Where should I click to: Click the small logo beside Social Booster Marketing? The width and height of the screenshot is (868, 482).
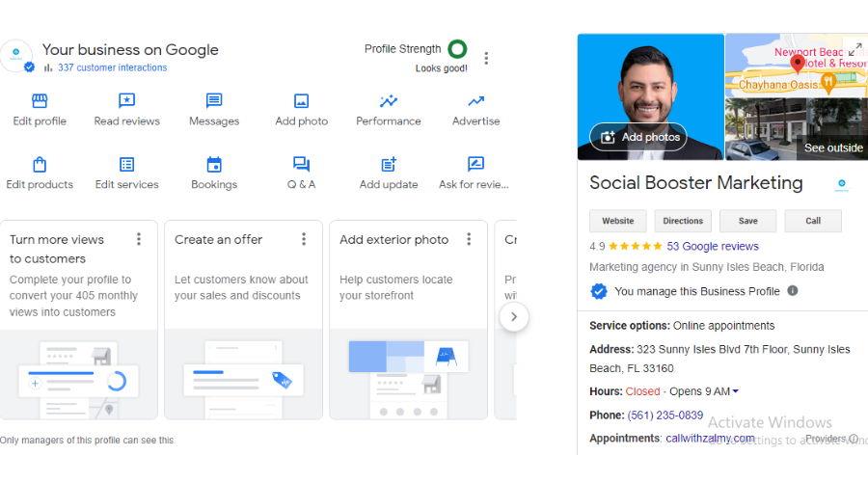pos(841,185)
